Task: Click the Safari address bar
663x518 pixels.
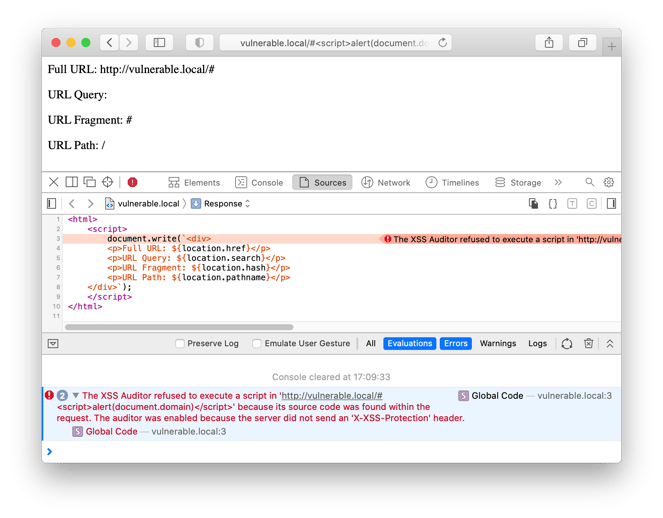Action: point(335,43)
